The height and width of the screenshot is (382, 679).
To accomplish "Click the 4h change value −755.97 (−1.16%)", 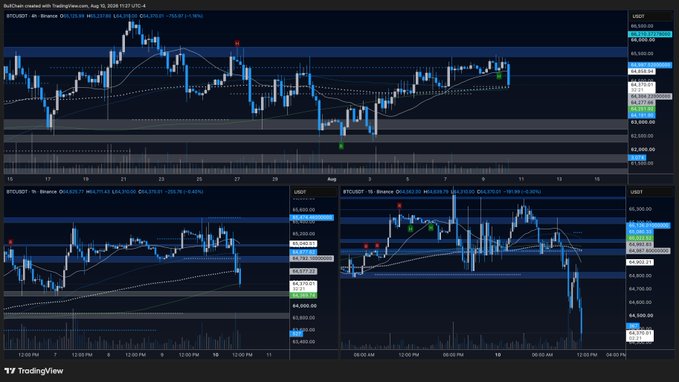I will tap(185, 16).
